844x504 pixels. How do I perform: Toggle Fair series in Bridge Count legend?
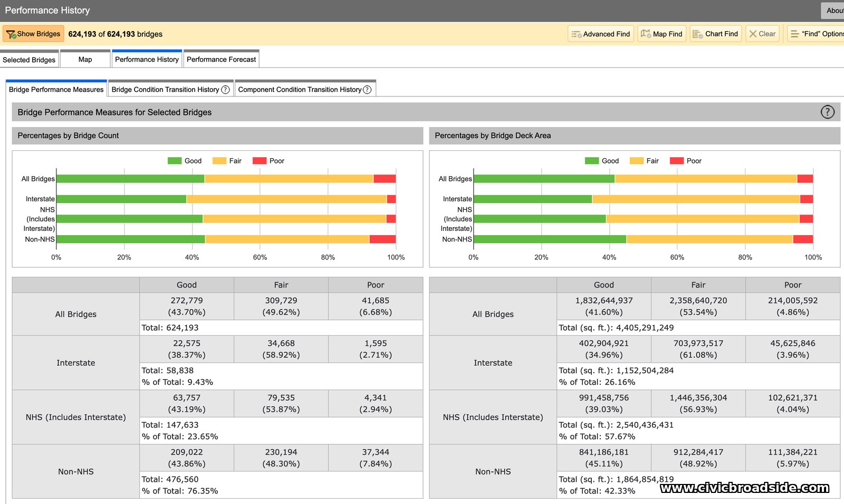click(x=227, y=161)
